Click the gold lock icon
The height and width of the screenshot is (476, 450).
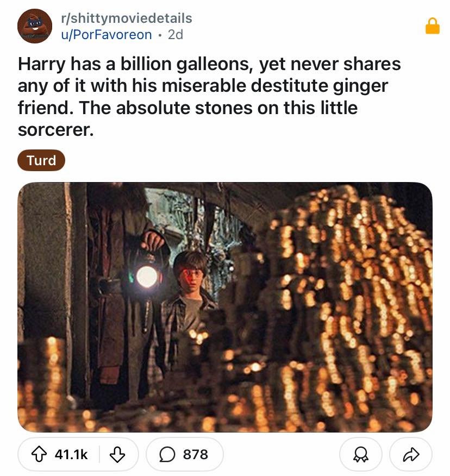(432, 26)
